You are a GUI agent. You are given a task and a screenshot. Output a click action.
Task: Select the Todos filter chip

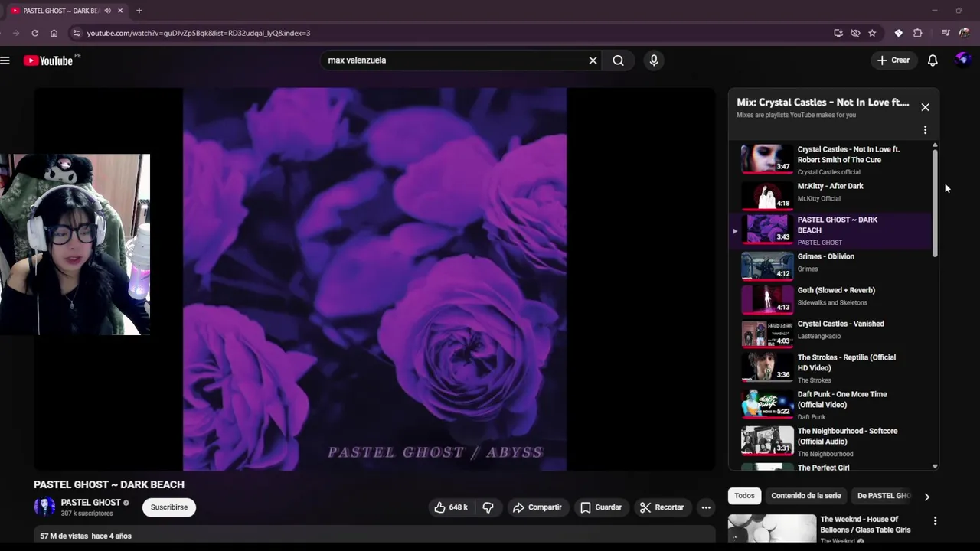[x=744, y=496]
